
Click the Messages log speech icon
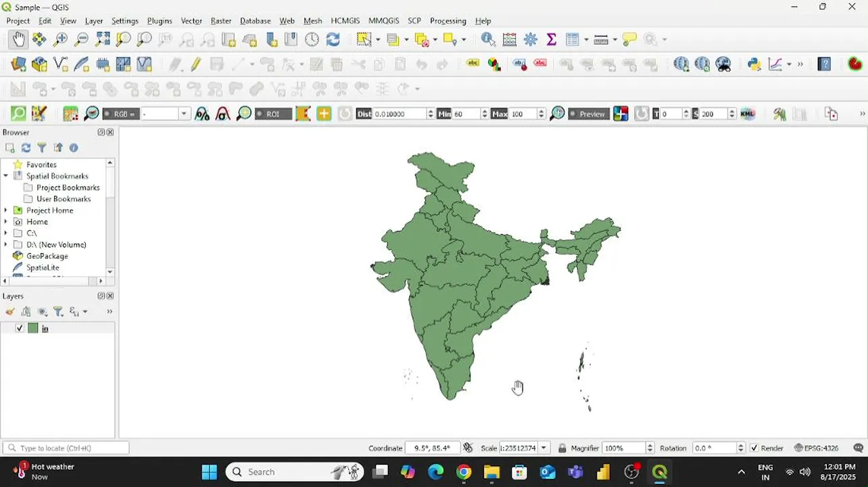[859, 448]
